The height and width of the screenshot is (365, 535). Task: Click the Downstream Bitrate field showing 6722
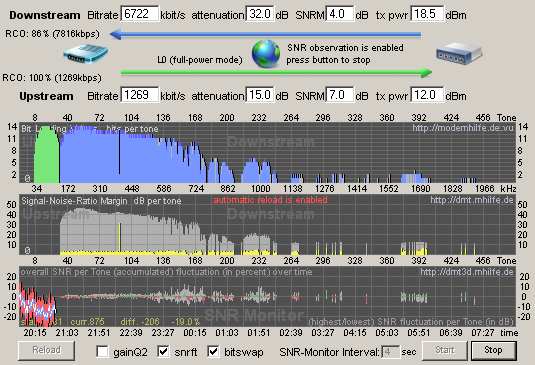[140, 14]
